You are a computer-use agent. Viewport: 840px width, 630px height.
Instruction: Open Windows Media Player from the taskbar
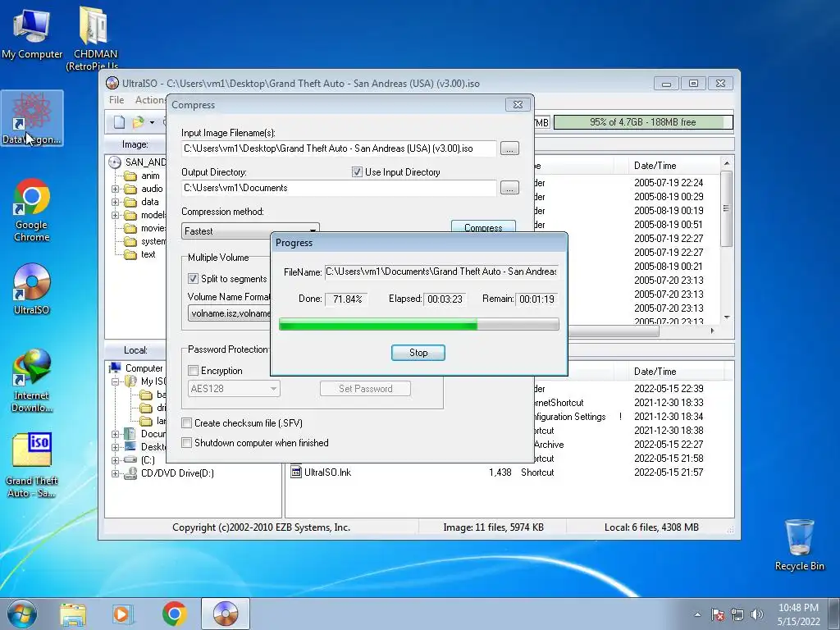click(x=122, y=614)
